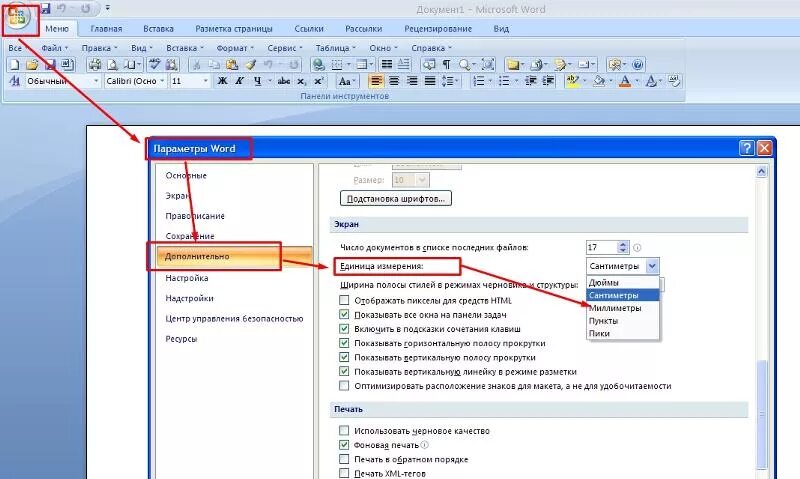Enable optimizing character positioning for layout checkbox
The height and width of the screenshot is (479, 800).
344,386
